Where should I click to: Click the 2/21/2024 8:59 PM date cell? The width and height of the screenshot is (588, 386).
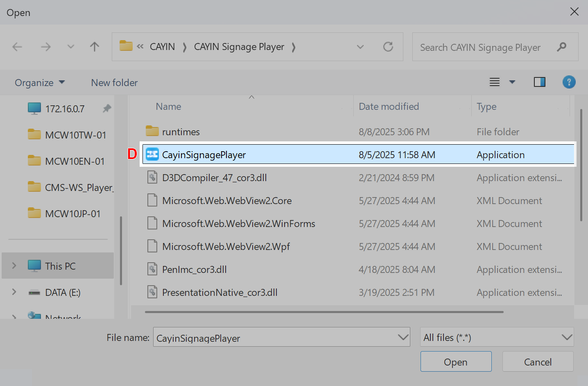tap(396, 178)
